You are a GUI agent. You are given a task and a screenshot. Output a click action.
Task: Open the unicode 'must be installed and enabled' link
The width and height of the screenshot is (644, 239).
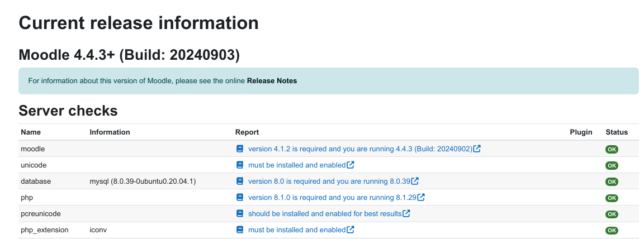297,165
